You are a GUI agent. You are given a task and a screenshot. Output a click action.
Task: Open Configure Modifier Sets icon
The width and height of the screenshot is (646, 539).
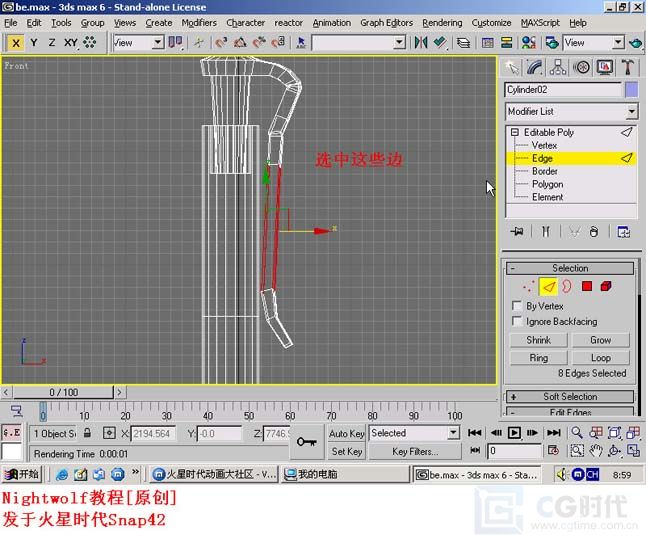623,232
